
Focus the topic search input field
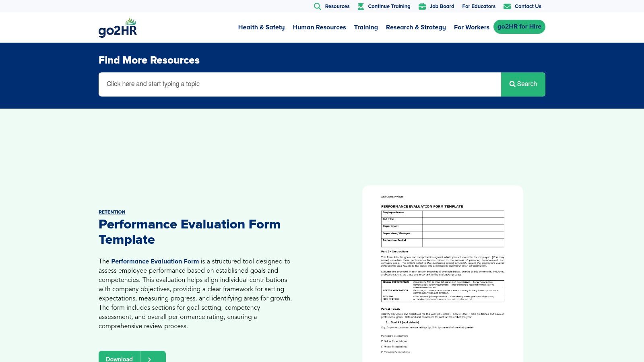pyautogui.click(x=299, y=84)
